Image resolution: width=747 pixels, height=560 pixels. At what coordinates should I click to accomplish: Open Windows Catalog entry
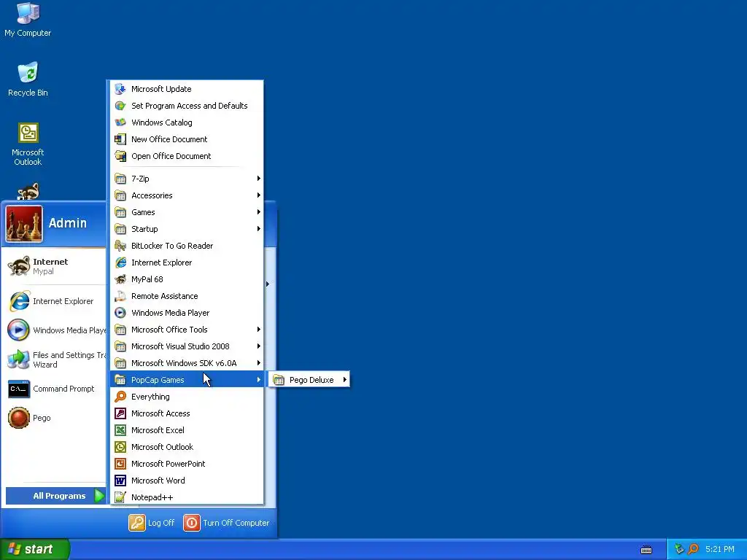[x=186, y=122]
